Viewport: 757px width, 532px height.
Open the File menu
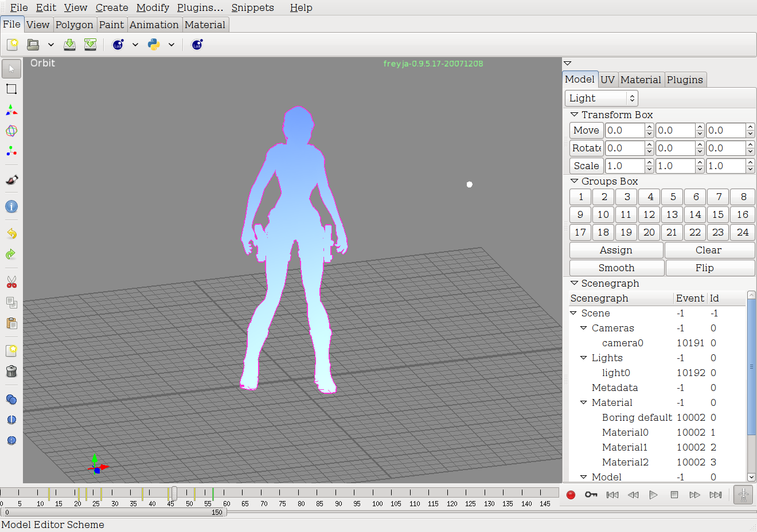coord(19,7)
